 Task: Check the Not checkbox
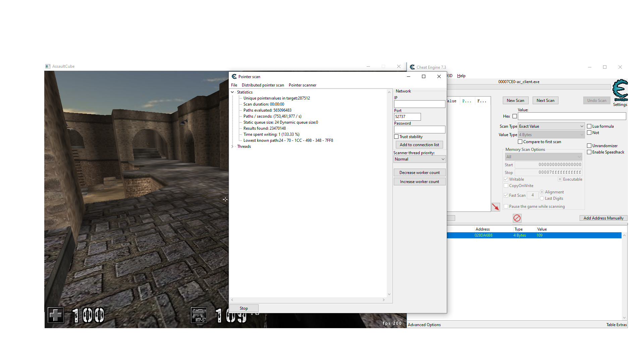pos(589,133)
